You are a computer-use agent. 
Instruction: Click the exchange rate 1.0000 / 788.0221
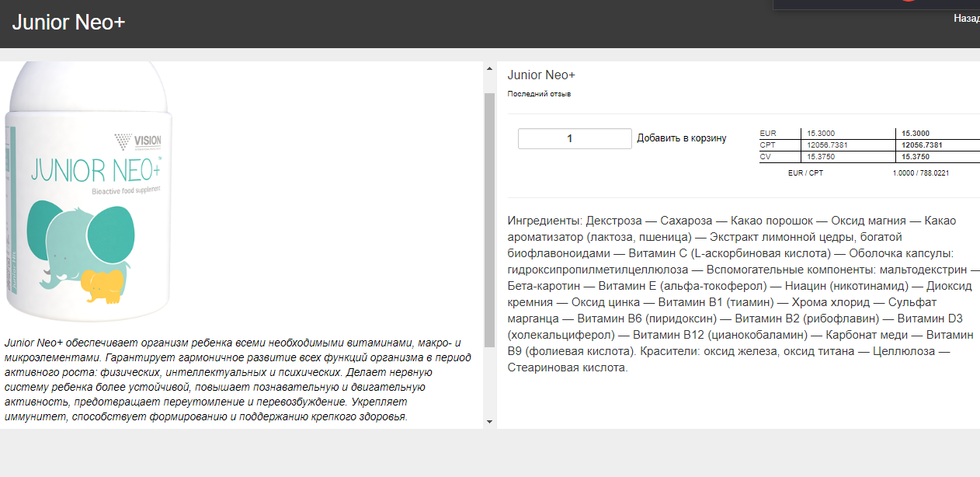(921, 173)
